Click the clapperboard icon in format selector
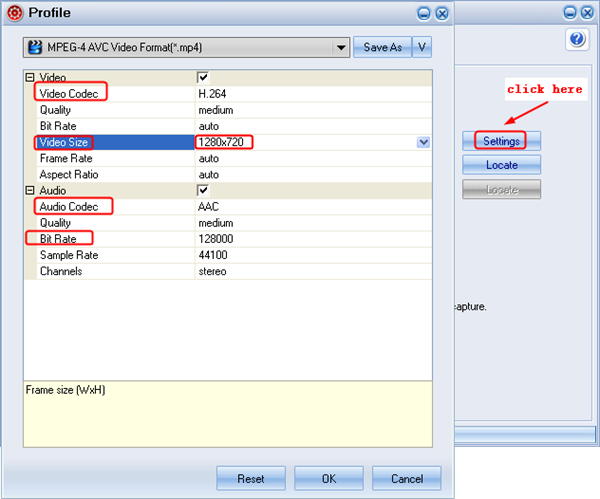The width and height of the screenshot is (600, 499). coord(35,47)
